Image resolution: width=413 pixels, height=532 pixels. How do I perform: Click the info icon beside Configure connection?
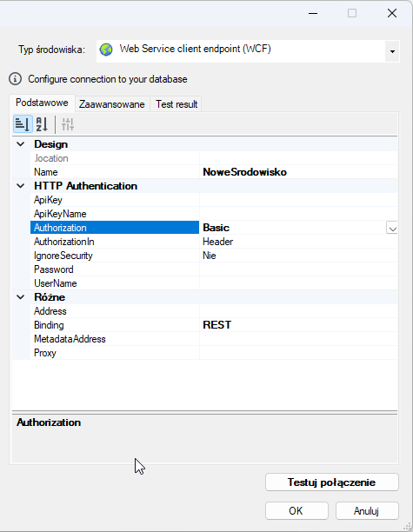pyautogui.click(x=15, y=79)
